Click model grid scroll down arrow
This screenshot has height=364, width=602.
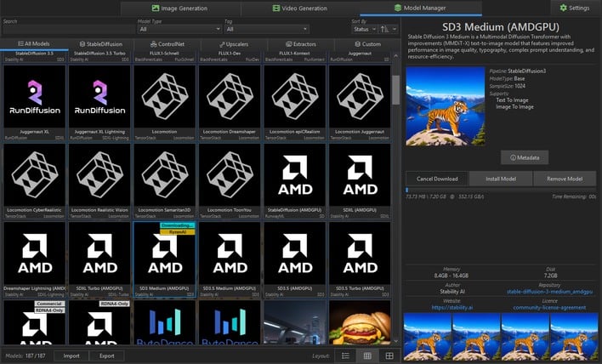(x=396, y=341)
